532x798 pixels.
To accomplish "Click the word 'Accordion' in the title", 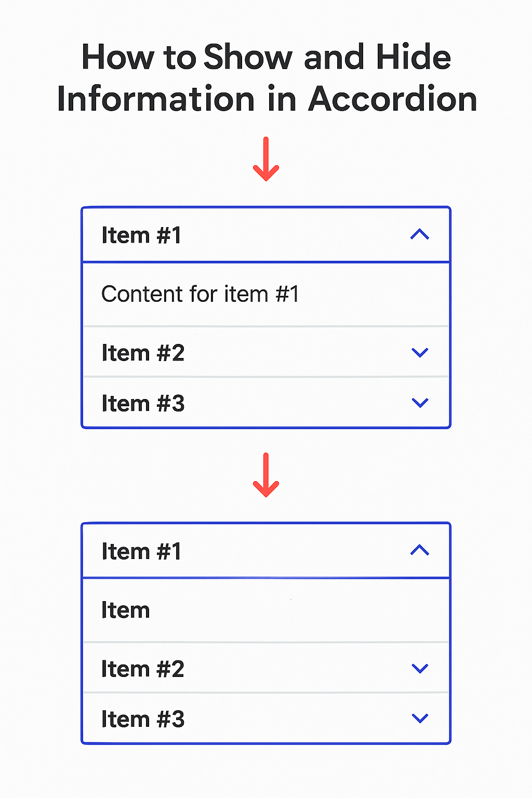I will point(393,99).
